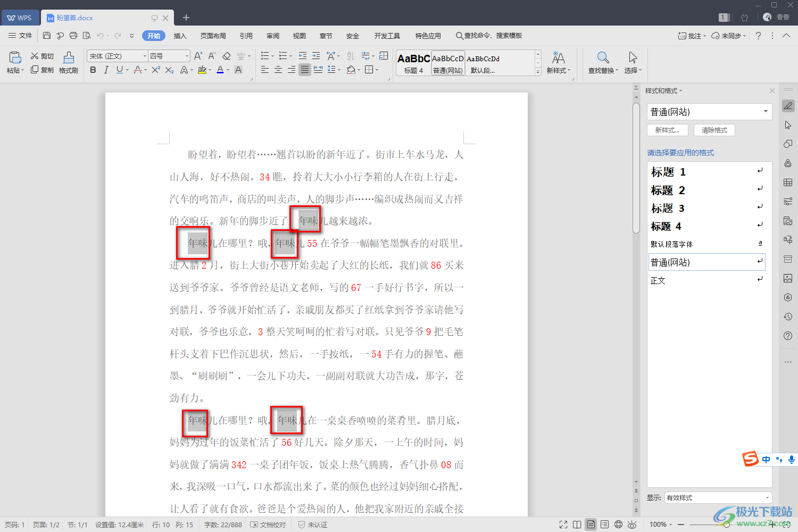The height and width of the screenshot is (532, 798).
Task: Open the image tool in right sidebar
Action: pos(788,278)
